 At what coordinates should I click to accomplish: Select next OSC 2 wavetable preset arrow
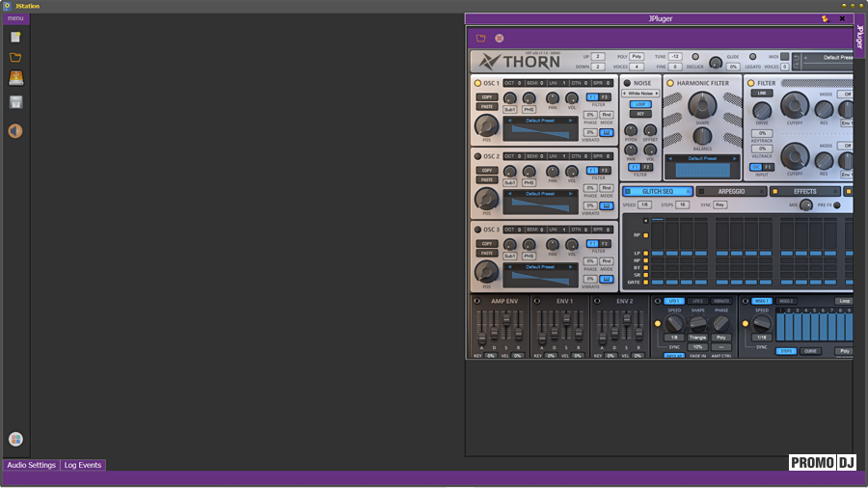tap(571, 193)
